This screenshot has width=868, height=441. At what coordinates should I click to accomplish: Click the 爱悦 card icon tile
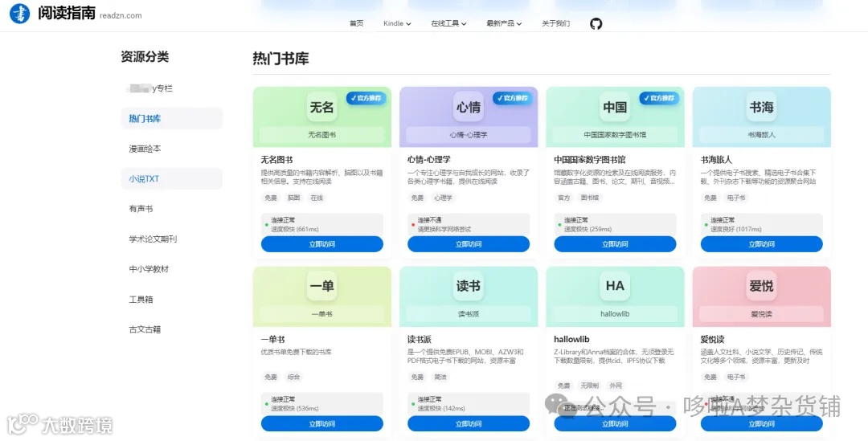[761, 285]
